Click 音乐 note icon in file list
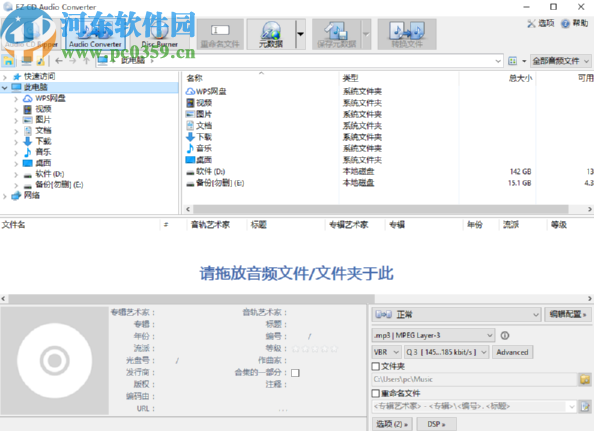 [x=190, y=148]
